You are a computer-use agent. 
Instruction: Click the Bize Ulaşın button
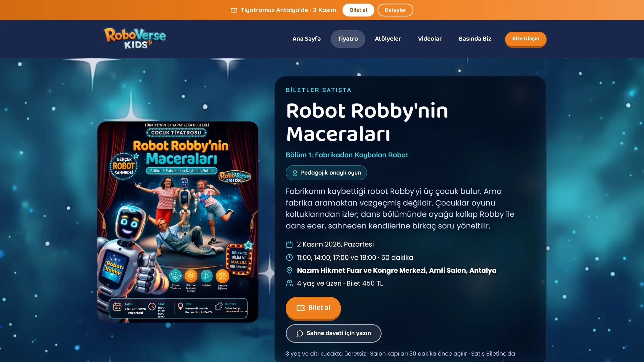coord(526,39)
